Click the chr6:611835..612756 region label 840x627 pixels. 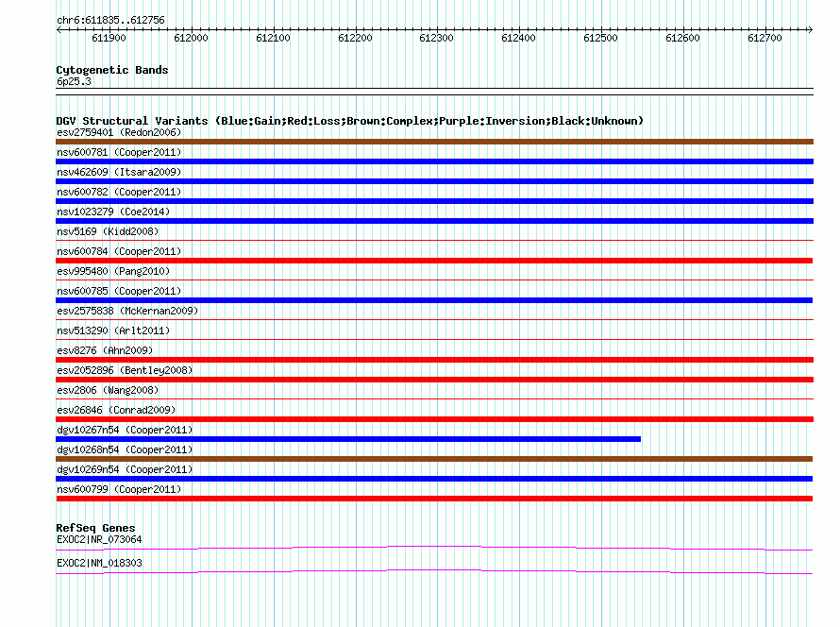coord(110,21)
